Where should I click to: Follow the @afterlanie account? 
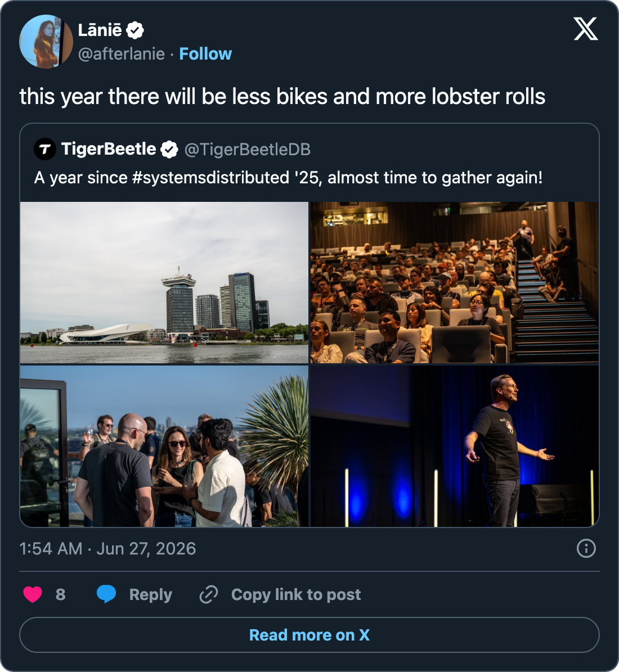pyautogui.click(x=205, y=54)
